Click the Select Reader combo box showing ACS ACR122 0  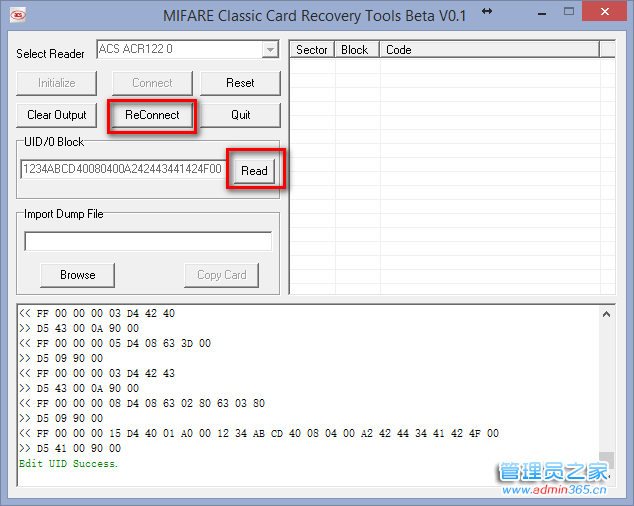[188, 49]
